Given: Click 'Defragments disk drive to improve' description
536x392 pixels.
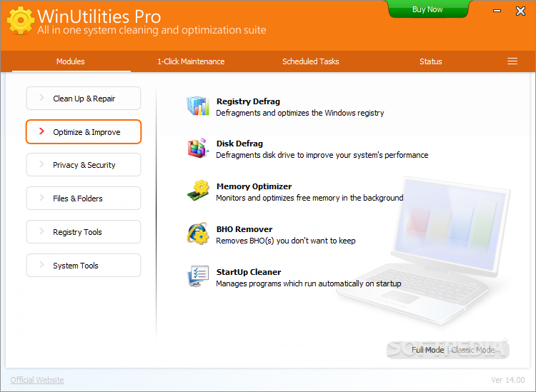Looking at the screenshot, I should tap(322, 156).
